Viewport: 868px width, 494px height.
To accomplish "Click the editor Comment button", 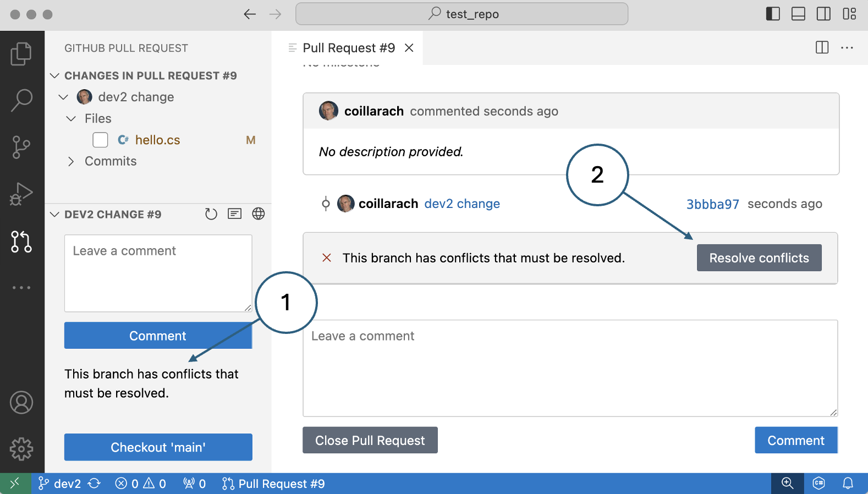I will (x=796, y=440).
